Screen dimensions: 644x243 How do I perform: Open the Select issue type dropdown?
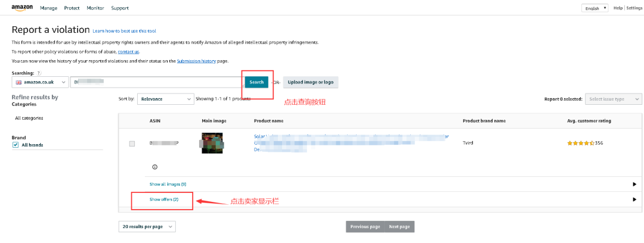coord(614,99)
